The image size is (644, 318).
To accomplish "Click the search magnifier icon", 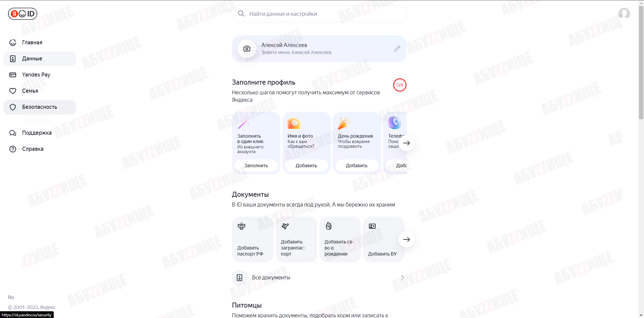I will coord(241,14).
